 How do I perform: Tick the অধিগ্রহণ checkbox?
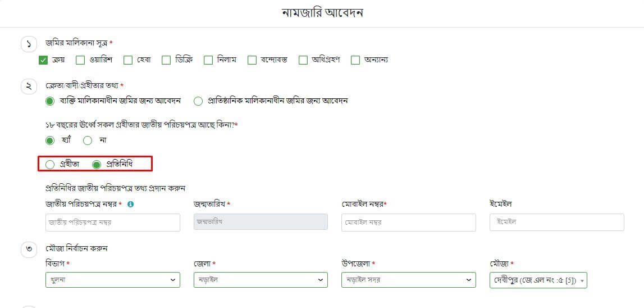pyautogui.click(x=303, y=60)
